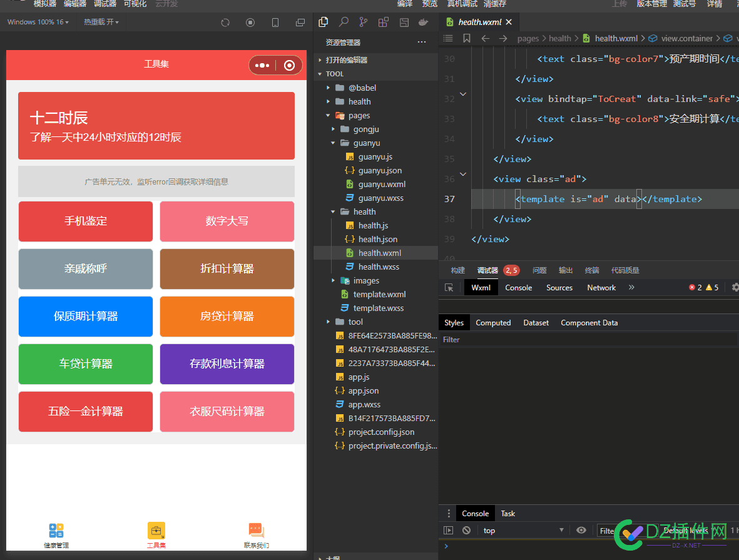Clear the console with the ban icon

pyautogui.click(x=467, y=531)
